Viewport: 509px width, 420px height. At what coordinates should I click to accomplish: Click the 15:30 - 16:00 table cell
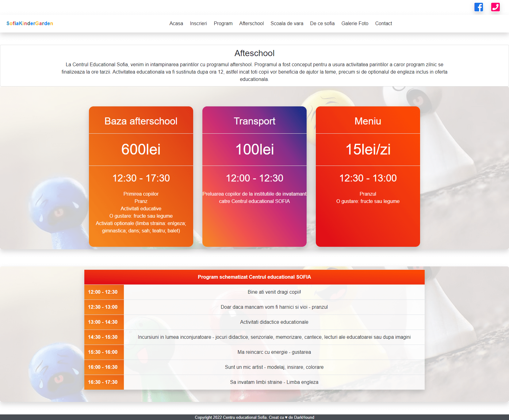104,352
